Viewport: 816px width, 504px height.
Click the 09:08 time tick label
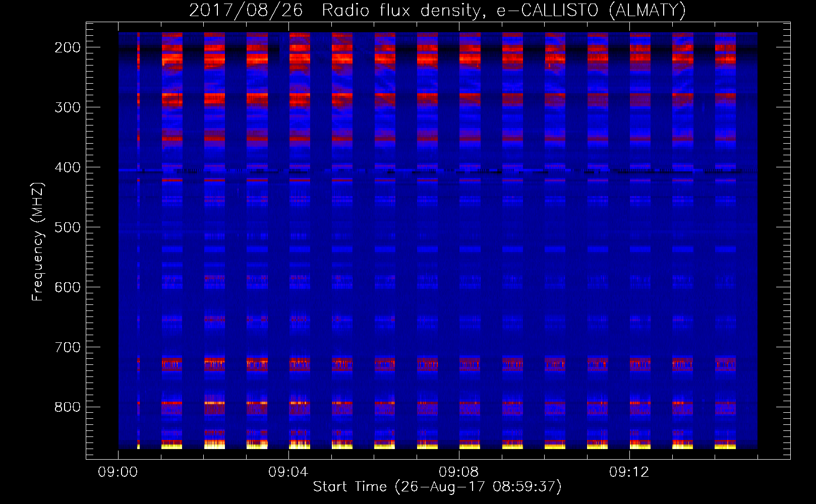click(x=459, y=472)
